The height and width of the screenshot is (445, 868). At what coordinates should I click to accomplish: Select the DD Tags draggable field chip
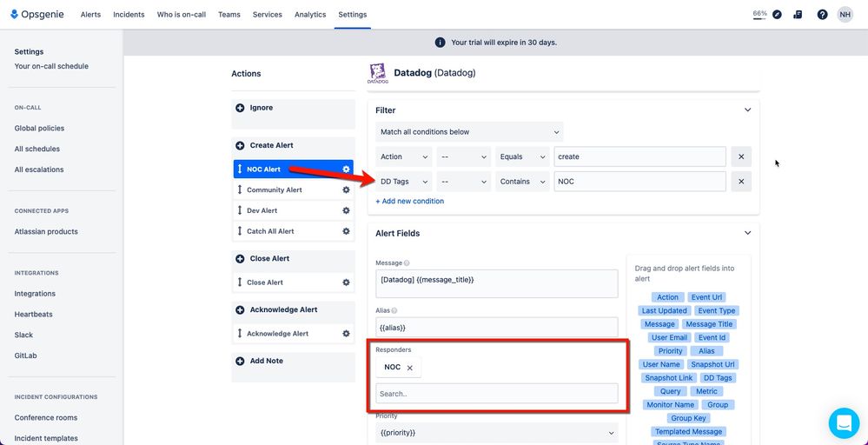[x=718, y=378]
